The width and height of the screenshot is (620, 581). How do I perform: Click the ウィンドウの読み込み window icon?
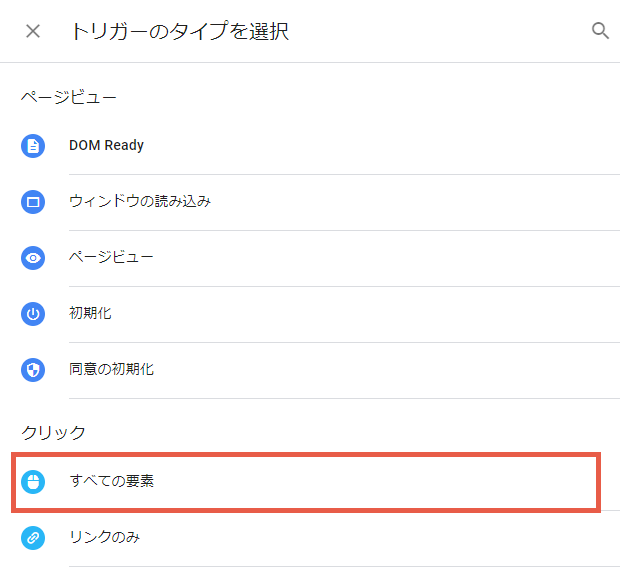(33, 202)
